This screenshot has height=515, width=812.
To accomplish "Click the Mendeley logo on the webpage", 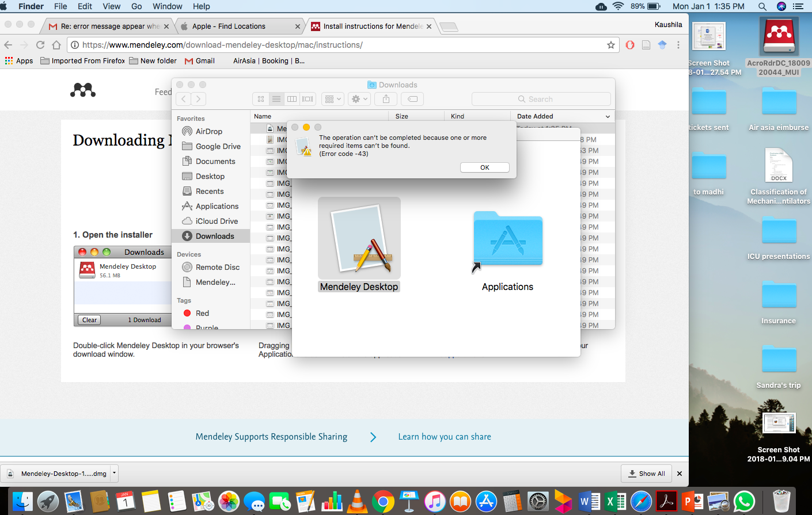I will pos(83,90).
